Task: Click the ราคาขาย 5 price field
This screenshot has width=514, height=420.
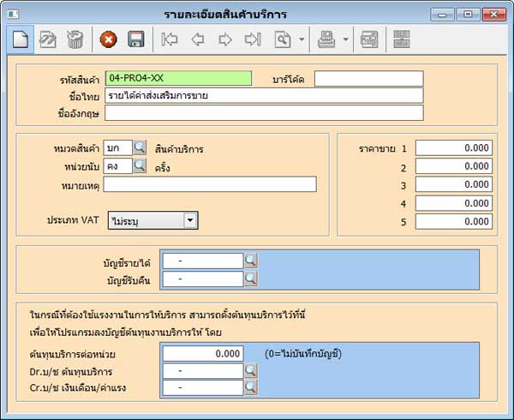Action: coord(454,222)
